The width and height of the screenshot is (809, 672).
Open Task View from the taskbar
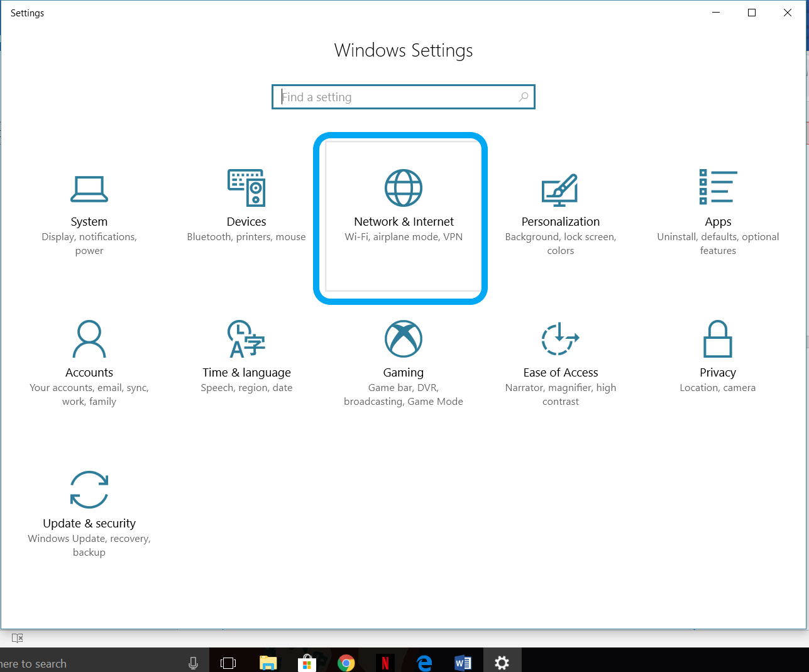click(x=228, y=663)
